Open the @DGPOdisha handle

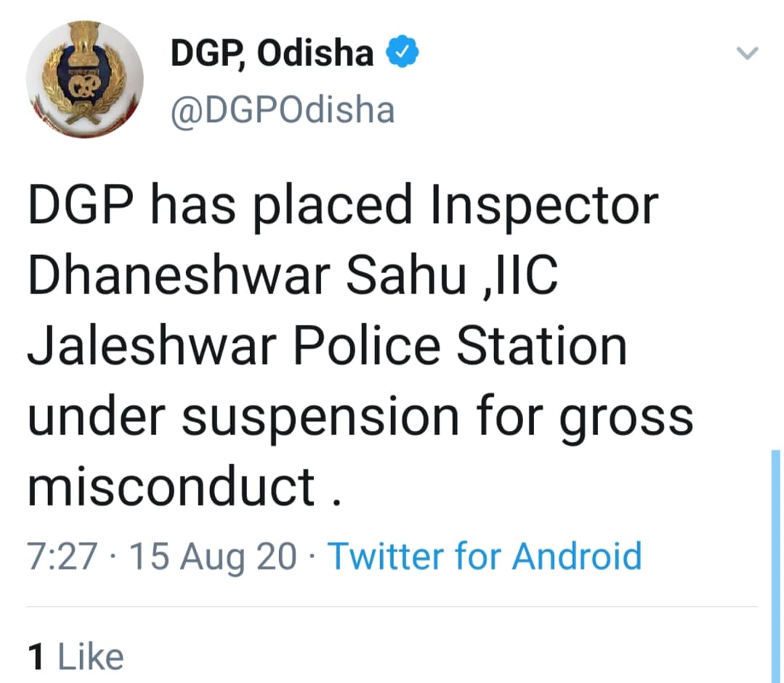pos(283,110)
